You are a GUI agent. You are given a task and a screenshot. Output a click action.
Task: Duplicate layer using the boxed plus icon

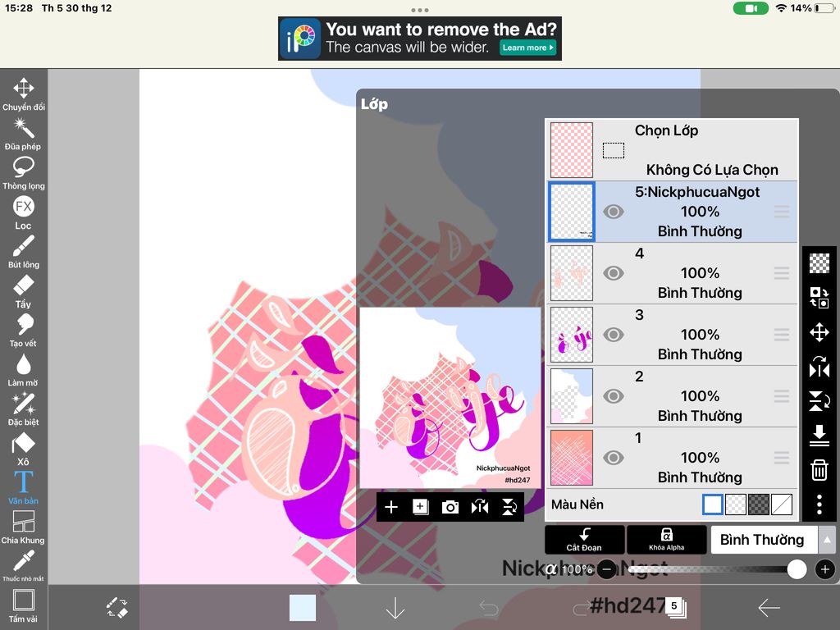421,507
